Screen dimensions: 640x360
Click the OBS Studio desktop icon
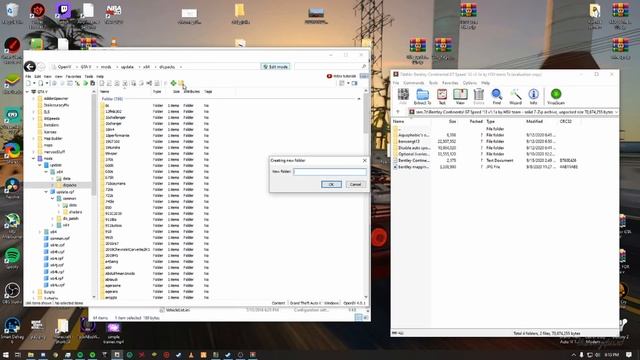coord(12,293)
